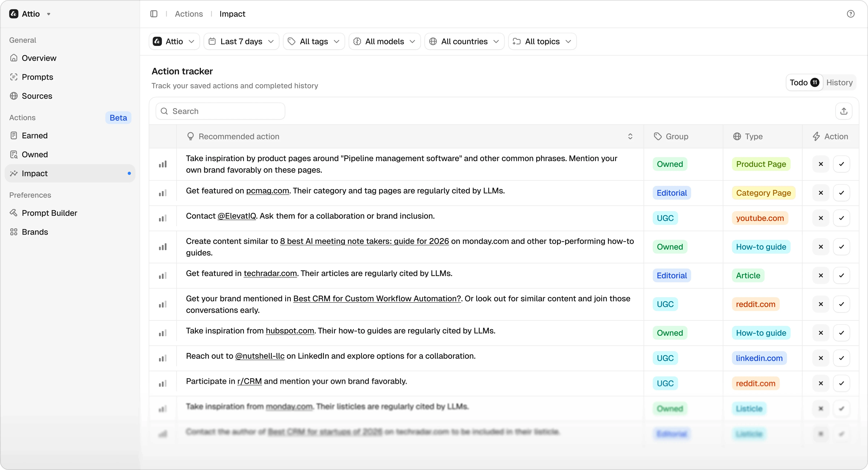Click the r/CRM subreddit link
Screen dimensions: 868x470
pos(249,381)
